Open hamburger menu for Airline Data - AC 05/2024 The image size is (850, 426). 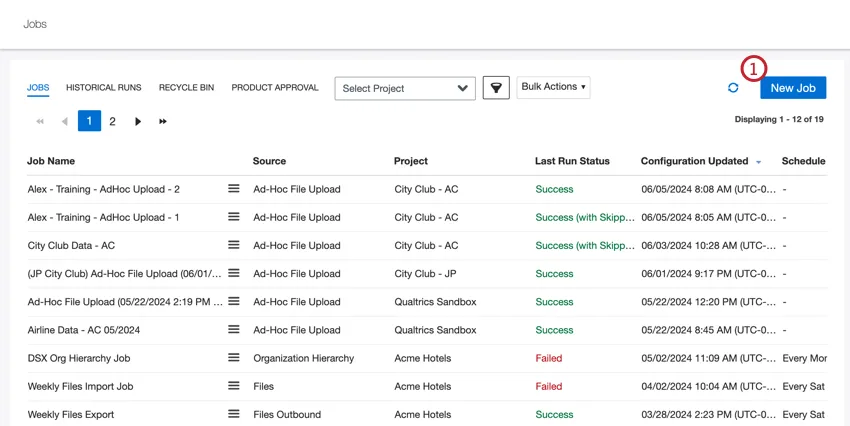point(234,330)
